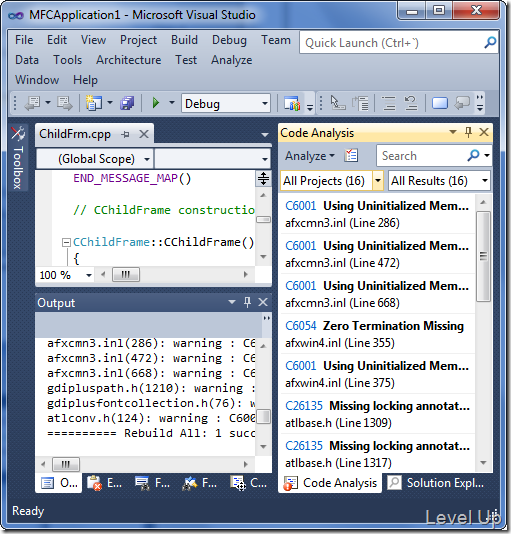Click the magnifier icon in Code Analysis Search
The height and width of the screenshot is (534, 511).
474,155
